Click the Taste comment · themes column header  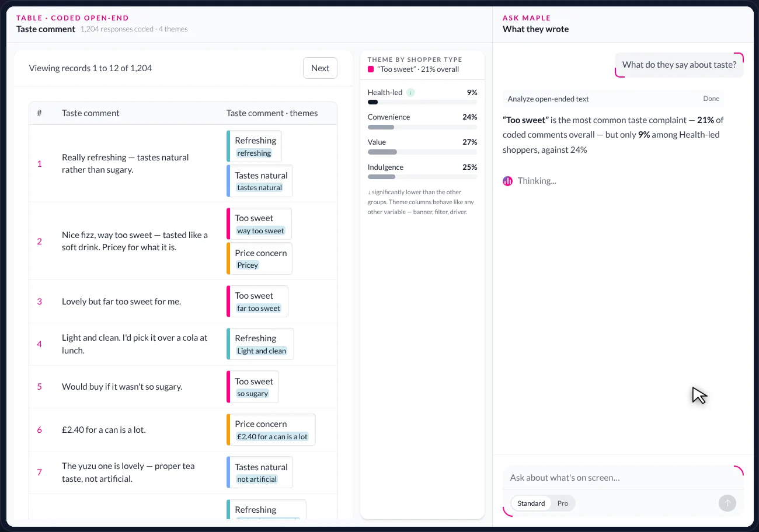[x=272, y=113]
